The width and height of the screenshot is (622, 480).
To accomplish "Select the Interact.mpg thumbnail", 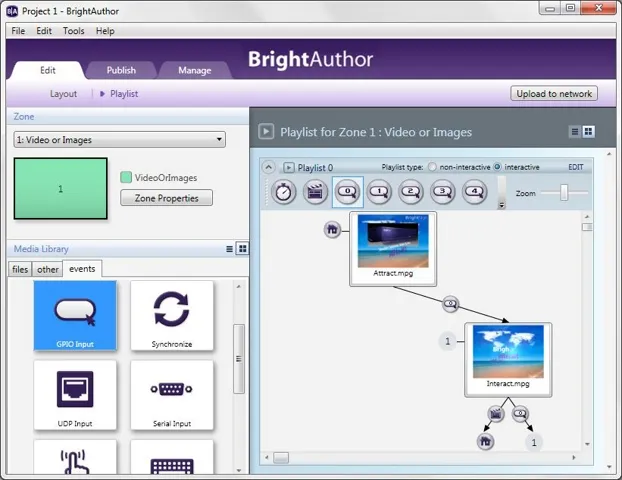I will click(x=508, y=351).
